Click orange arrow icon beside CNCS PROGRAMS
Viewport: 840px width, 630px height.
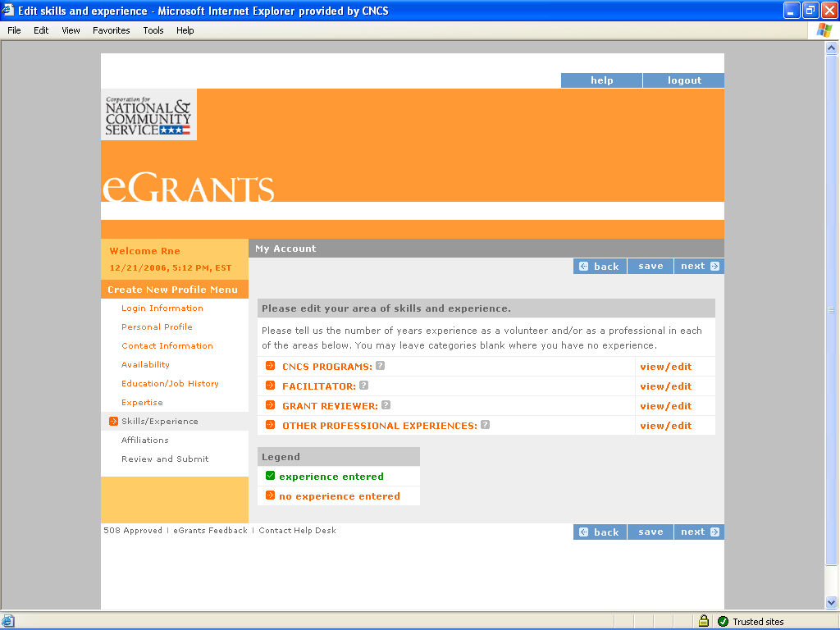tap(271, 366)
